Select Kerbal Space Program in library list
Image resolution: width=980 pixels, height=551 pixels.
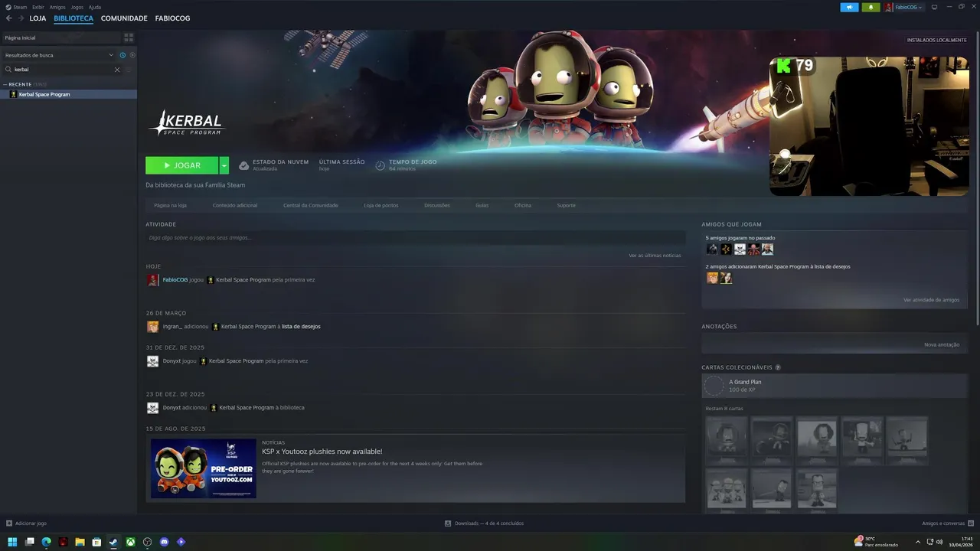pyautogui.click(x=69, y=94)
